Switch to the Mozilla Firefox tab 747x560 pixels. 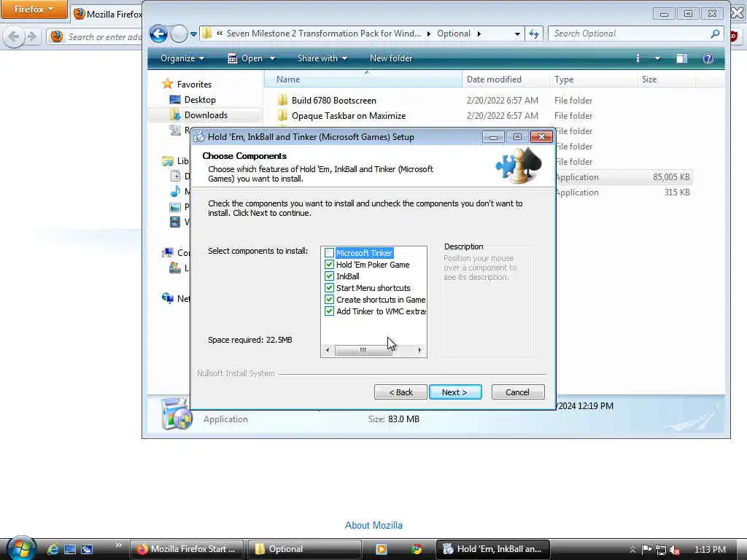tap(109, 15)
